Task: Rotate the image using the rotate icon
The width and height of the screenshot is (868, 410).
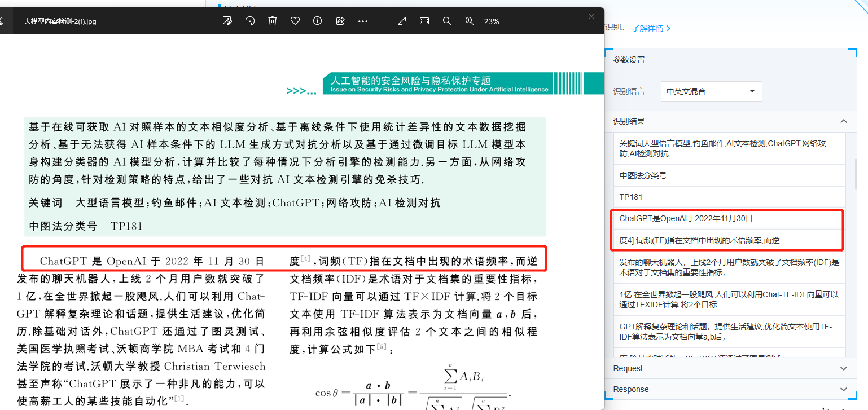Action: point(250,21)
